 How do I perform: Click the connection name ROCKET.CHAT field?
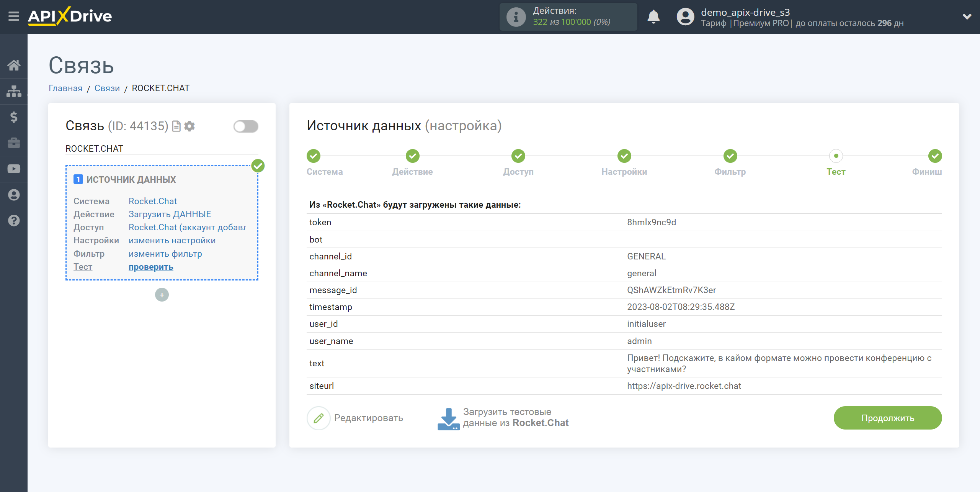point(162,149)
